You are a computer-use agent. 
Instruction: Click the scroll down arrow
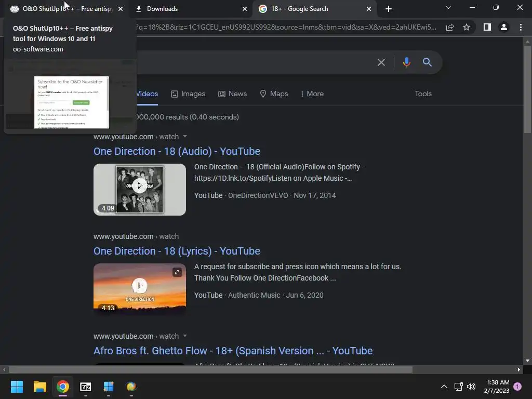(527, 361)
